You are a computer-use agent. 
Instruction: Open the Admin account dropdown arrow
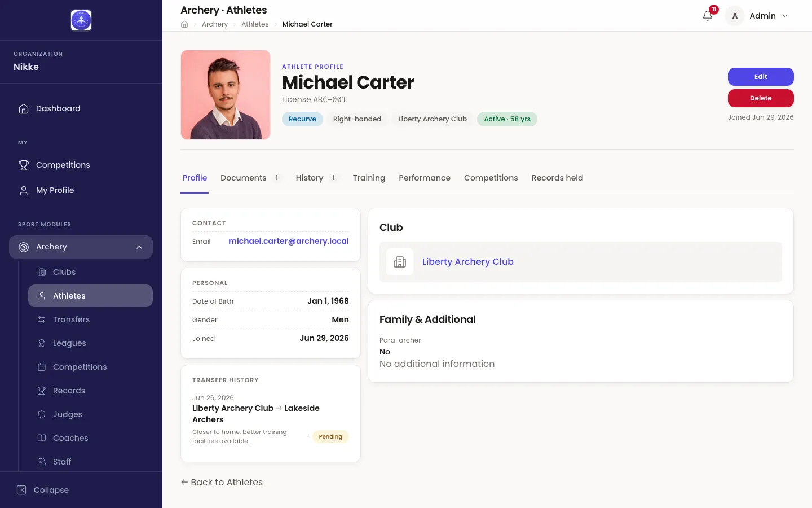[x=785, y=16]
